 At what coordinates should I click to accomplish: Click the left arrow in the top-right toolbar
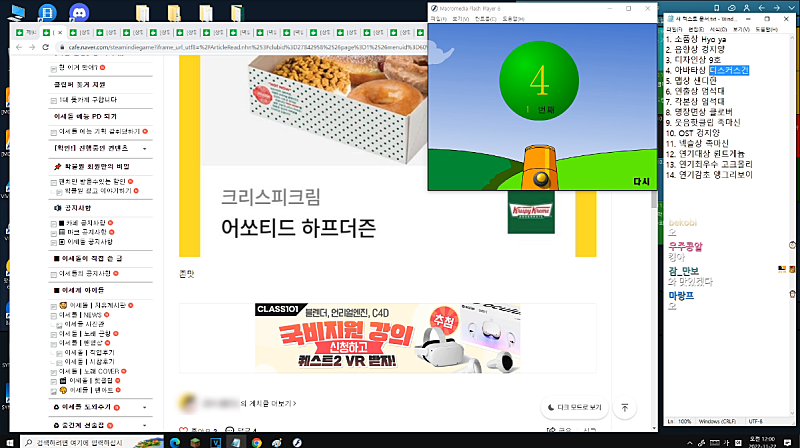coord(761,8)
